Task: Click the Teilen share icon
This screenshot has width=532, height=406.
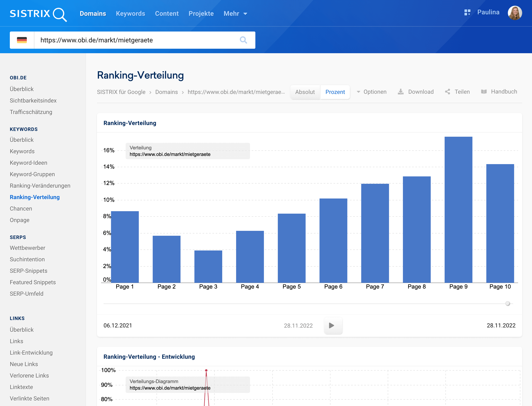Action: (x=447, y=92)
